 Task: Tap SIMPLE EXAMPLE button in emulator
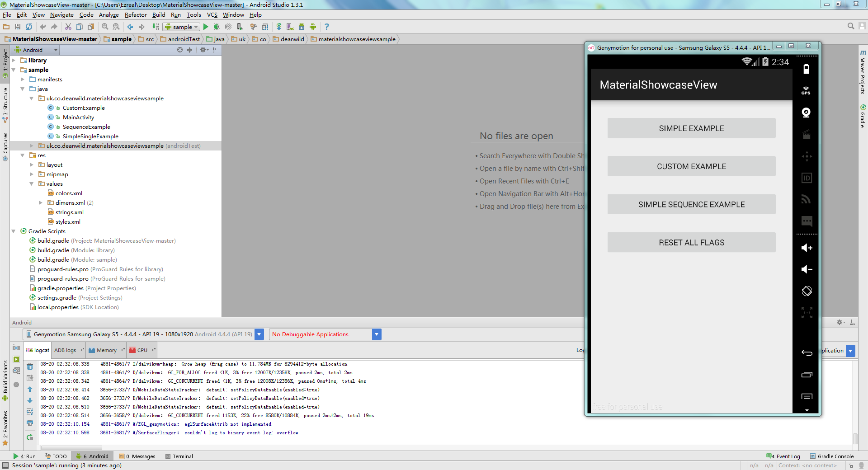pos(691,128)
